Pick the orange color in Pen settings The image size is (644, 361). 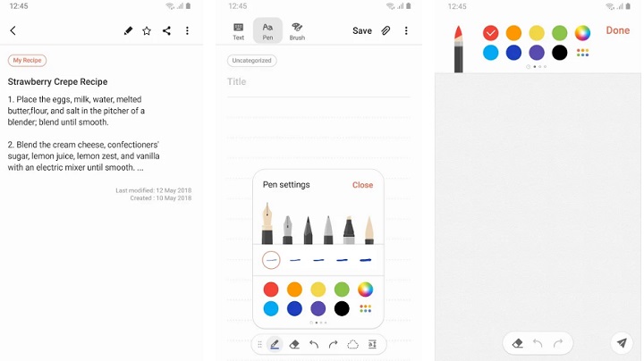294,290
